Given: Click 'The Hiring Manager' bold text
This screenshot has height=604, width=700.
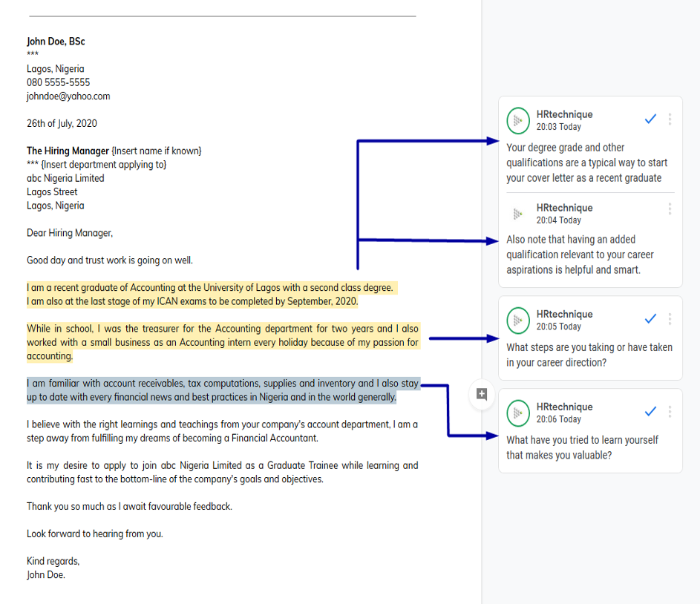Looking at the screenshot, I should [x=68, y=151].
